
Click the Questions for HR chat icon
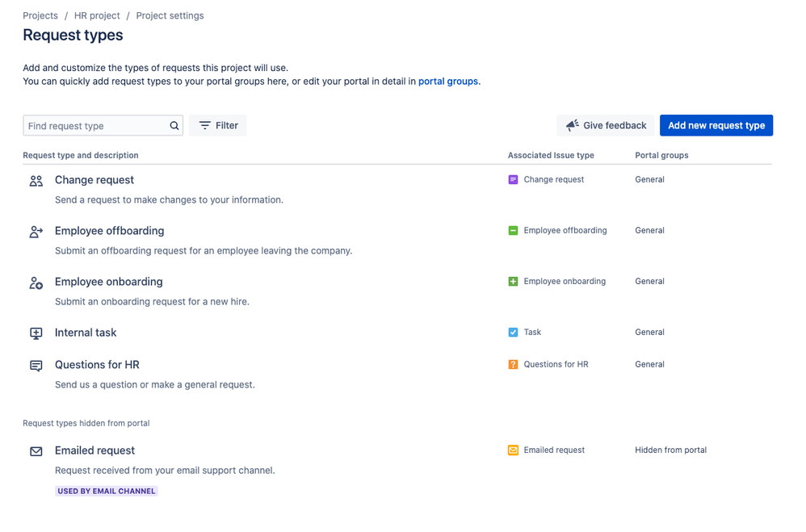point(36,366)
